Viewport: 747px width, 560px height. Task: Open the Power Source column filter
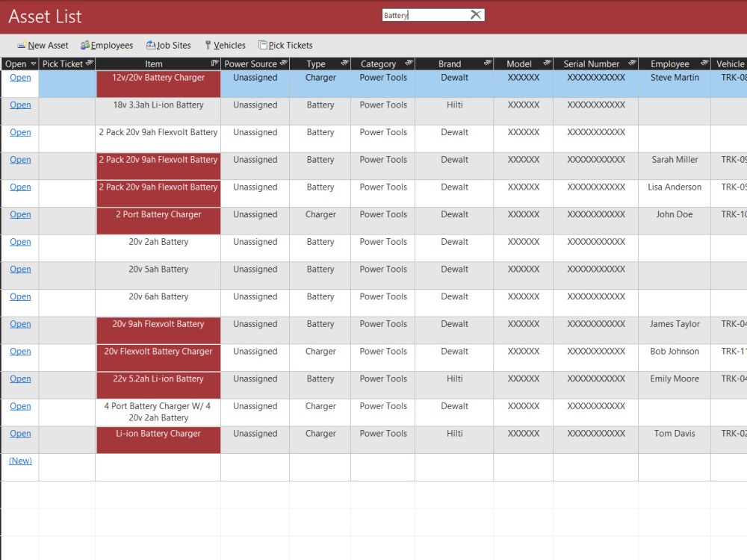(x=284, y=63)
